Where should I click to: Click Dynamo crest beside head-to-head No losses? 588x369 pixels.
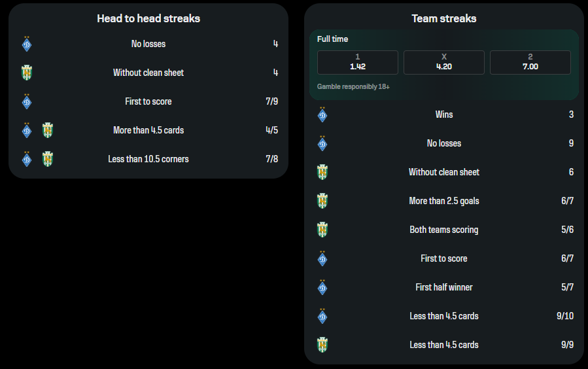27,44
